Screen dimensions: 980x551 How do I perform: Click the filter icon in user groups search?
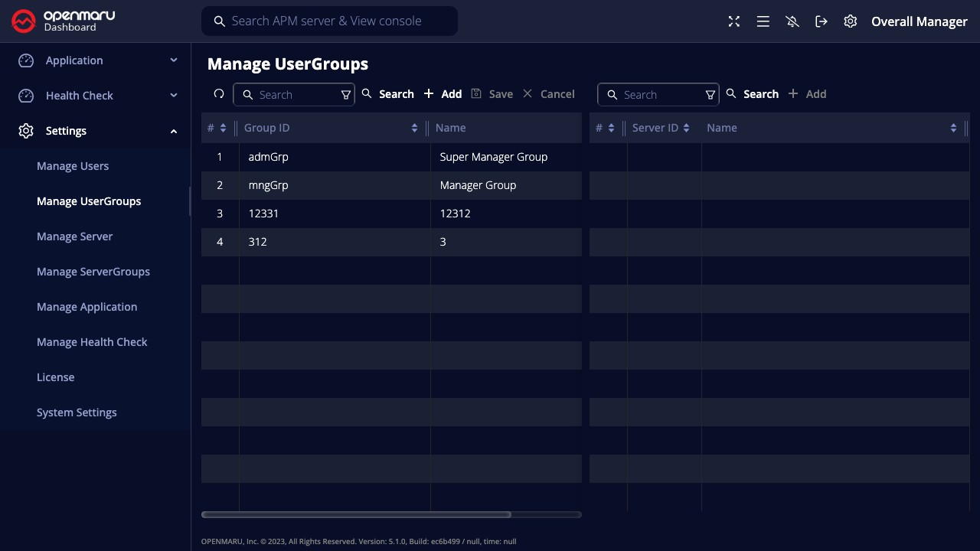pyautogui.click(x=345, y=95)
